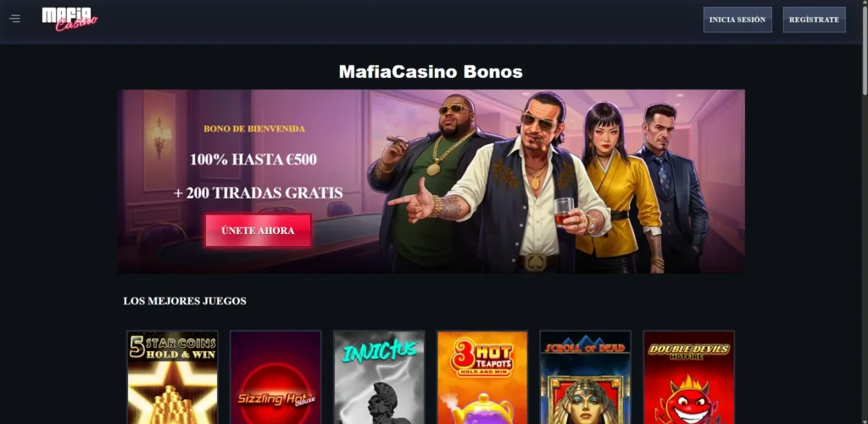This screenshot has height=424, width=868.
Task: Click the 100% HASTA €500 offer text
Action: coord(253,160)
